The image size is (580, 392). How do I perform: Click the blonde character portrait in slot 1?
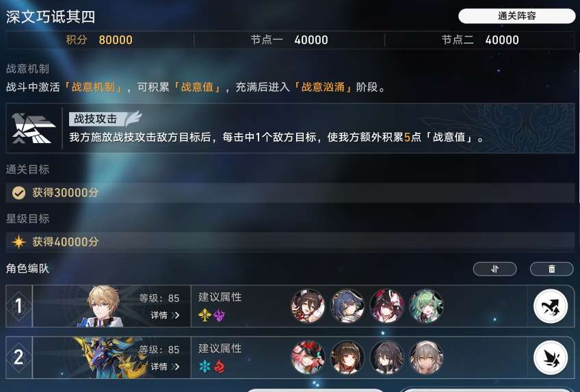(x=102, y=306)
